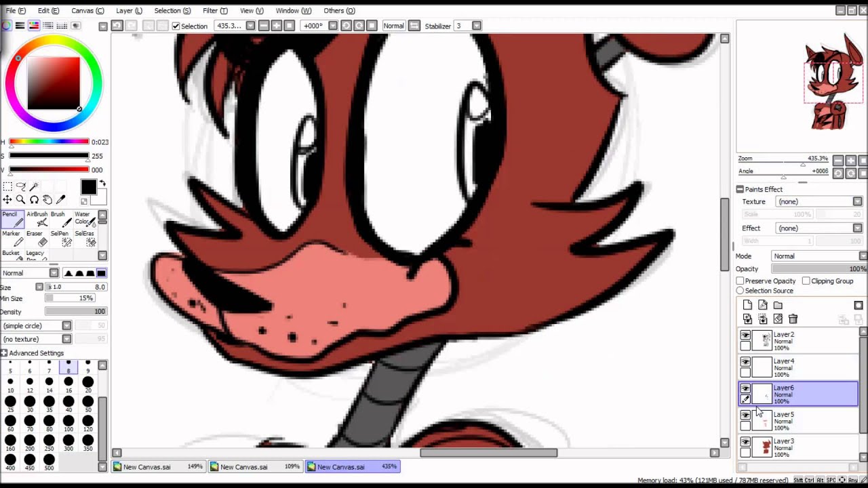Image resolution: width=868 pixels, height=488 pixels.
Task: Select the Bucket tool
Action: (x=12, y=256)
